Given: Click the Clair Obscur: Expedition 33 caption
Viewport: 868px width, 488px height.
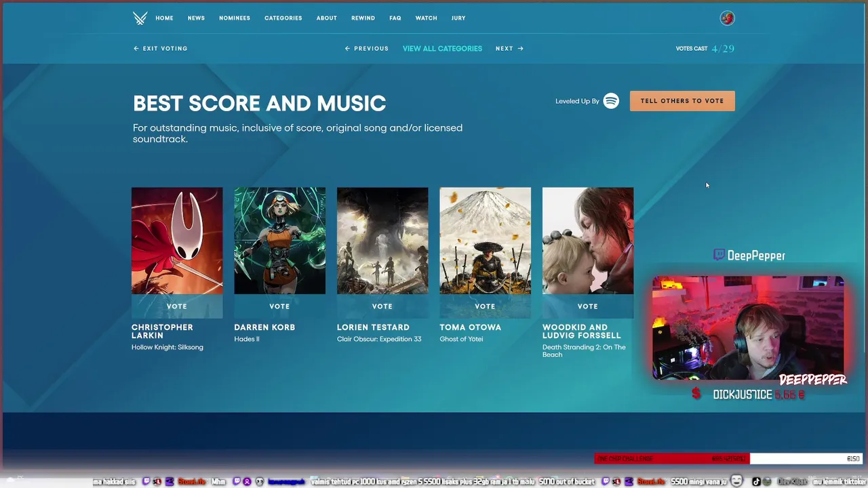Looking at the screenshot, I should 379,339.
